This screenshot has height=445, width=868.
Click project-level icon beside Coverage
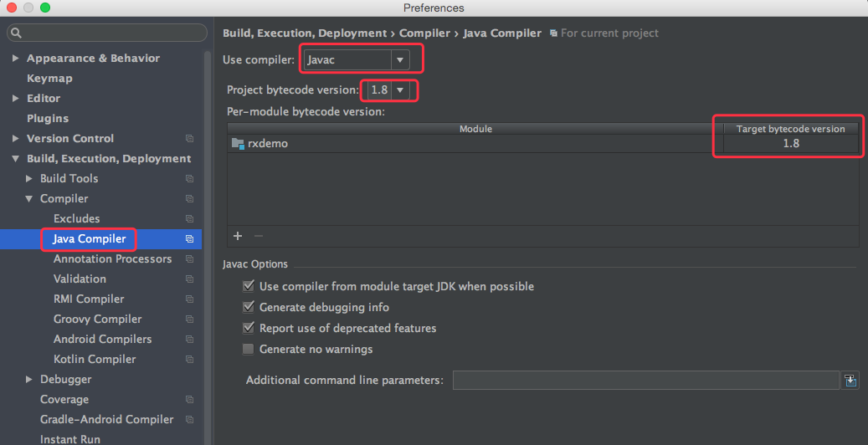click(x=189, y=400)
